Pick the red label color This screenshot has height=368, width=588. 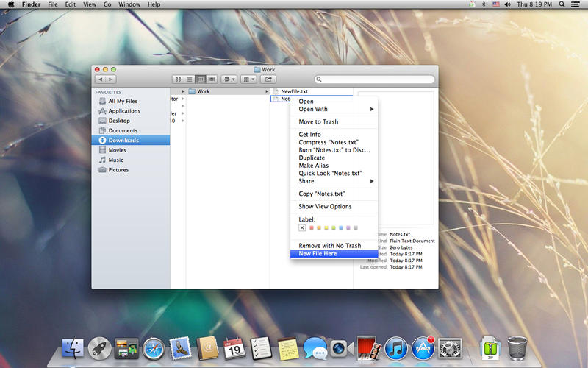(311, 227)
